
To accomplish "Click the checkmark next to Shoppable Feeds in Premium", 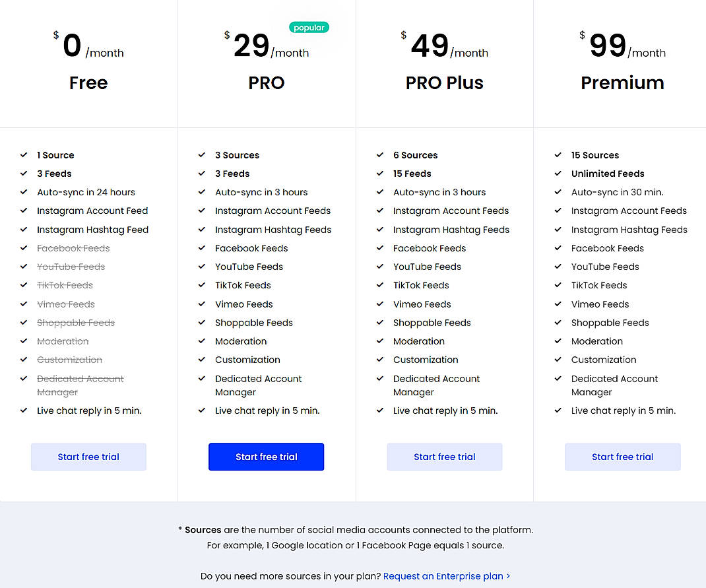I will pyautogui.click(x=558, y=323).
